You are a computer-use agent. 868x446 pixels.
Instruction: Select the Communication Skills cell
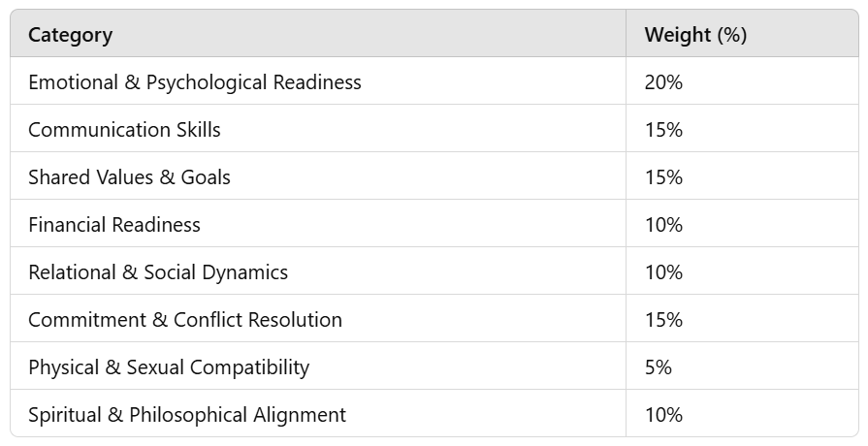point(124,130)
